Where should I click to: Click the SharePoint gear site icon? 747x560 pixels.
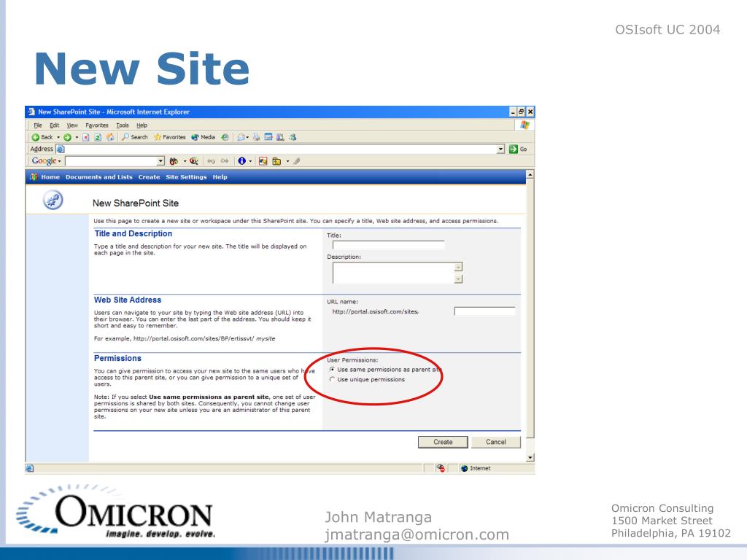tap(53, 200)
